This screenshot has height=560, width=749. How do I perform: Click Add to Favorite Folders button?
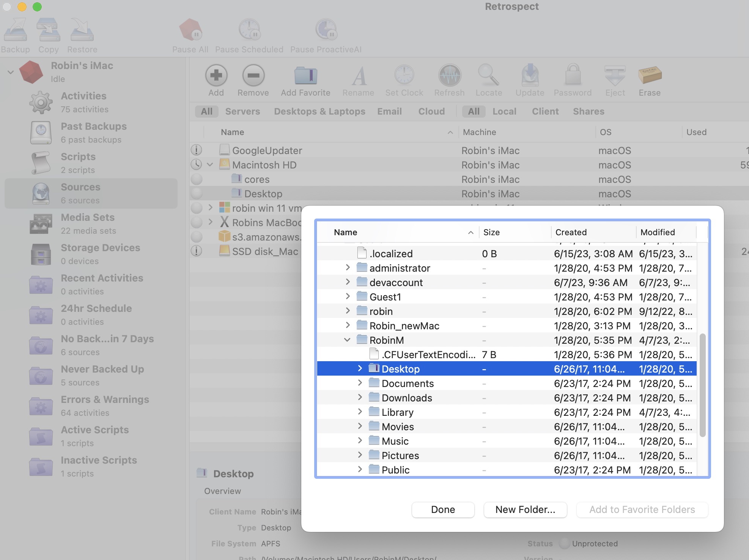pos(642,510)
